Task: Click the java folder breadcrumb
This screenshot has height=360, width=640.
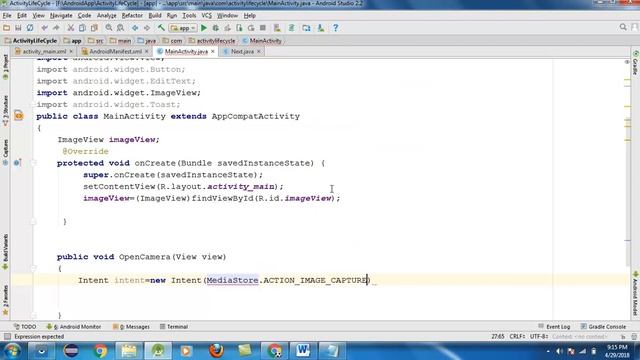Action: [x=147, y=40]
